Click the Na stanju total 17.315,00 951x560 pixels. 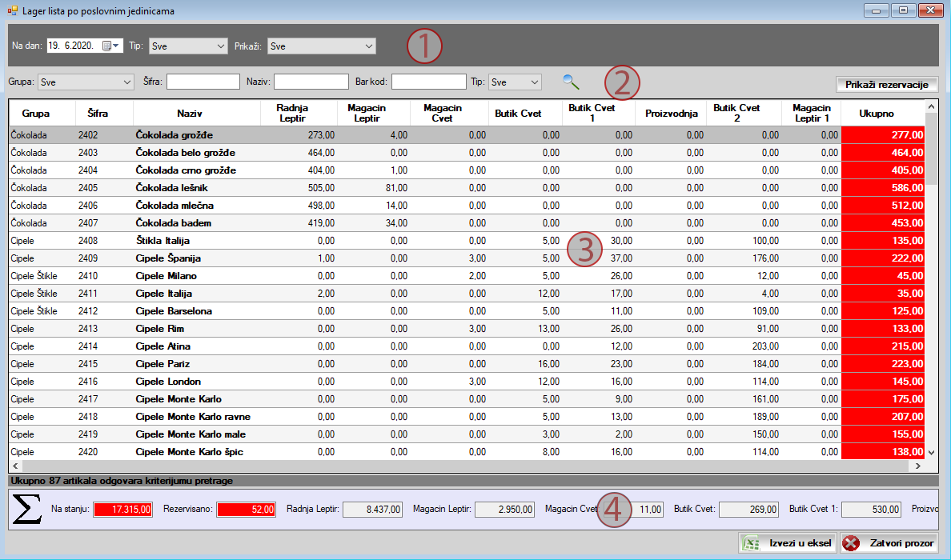(123, 509)
